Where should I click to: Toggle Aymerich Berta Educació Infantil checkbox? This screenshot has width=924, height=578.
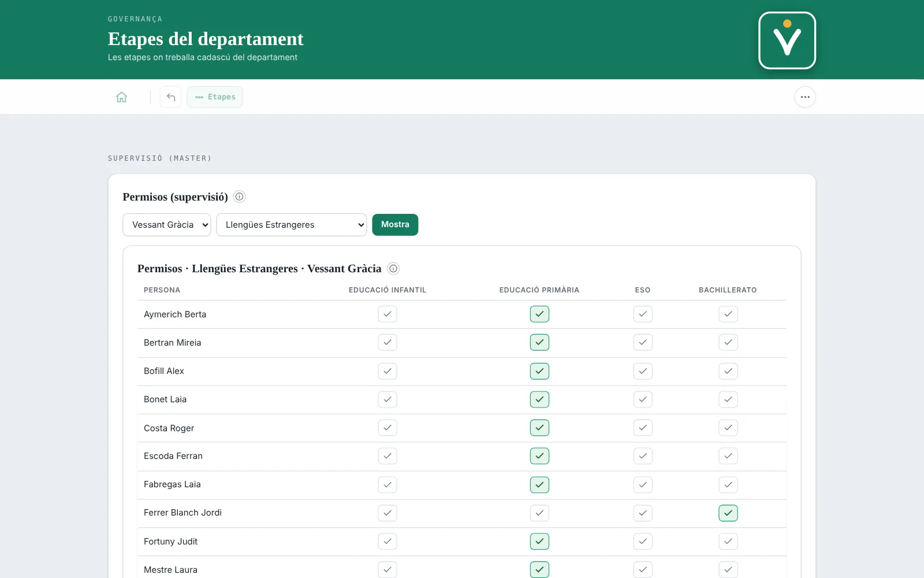(x=388, y=314)
